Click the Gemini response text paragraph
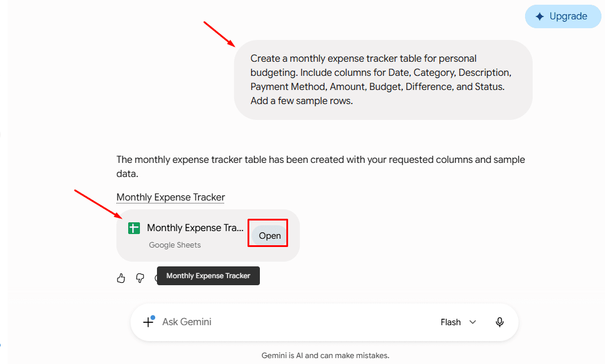This screenshot has height=364, width=605. (320, 166)
